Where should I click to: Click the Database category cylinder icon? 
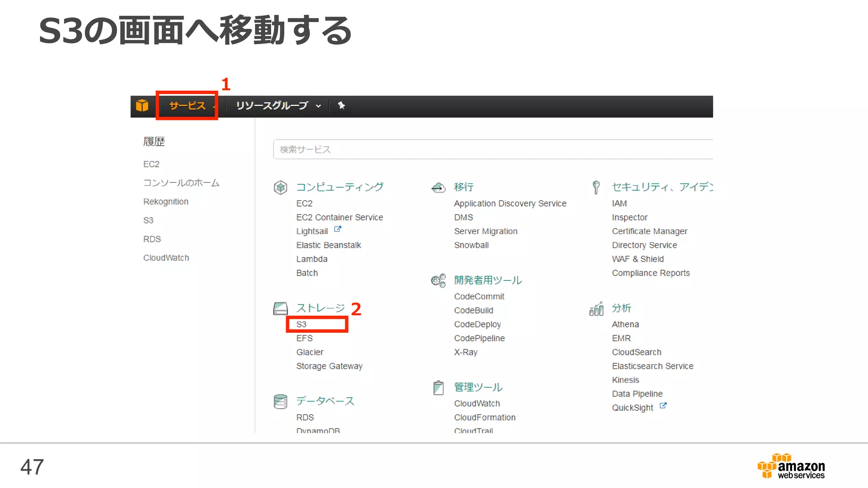[281, 402]
